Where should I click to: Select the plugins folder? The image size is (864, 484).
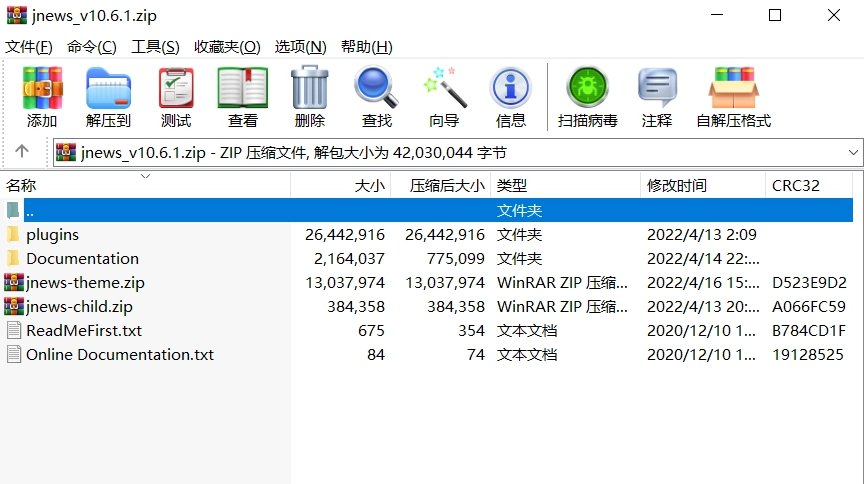(x=52, y=235)
